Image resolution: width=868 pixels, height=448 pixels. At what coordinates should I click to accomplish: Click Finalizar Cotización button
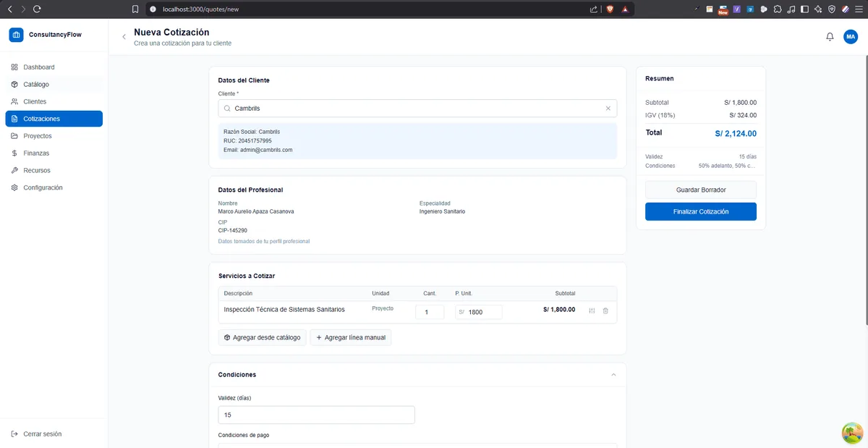tap(701, 211)
